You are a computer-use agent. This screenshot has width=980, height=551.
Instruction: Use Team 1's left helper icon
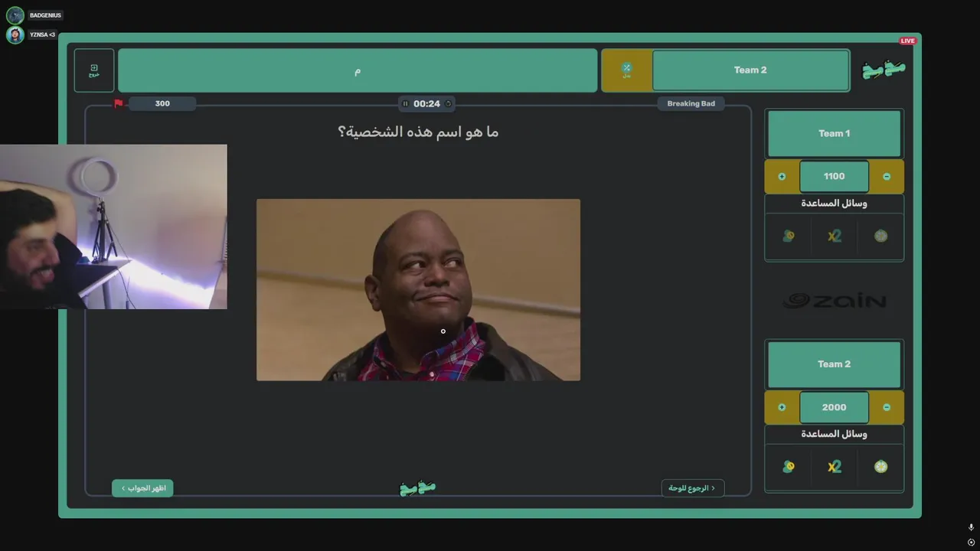tap(789, 236)
